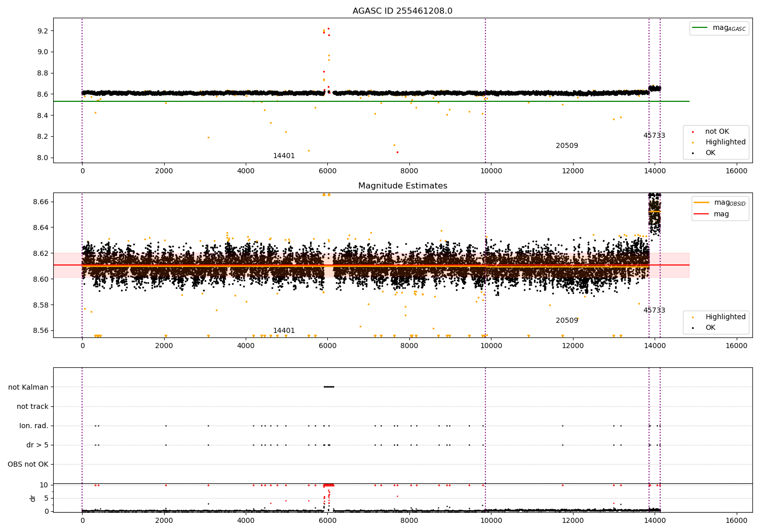The width and height of the screenshot is (760, 532).
Task: Click 'OK' entry in the Magnitude Estimates legend
Action: (x=710, y=328)
